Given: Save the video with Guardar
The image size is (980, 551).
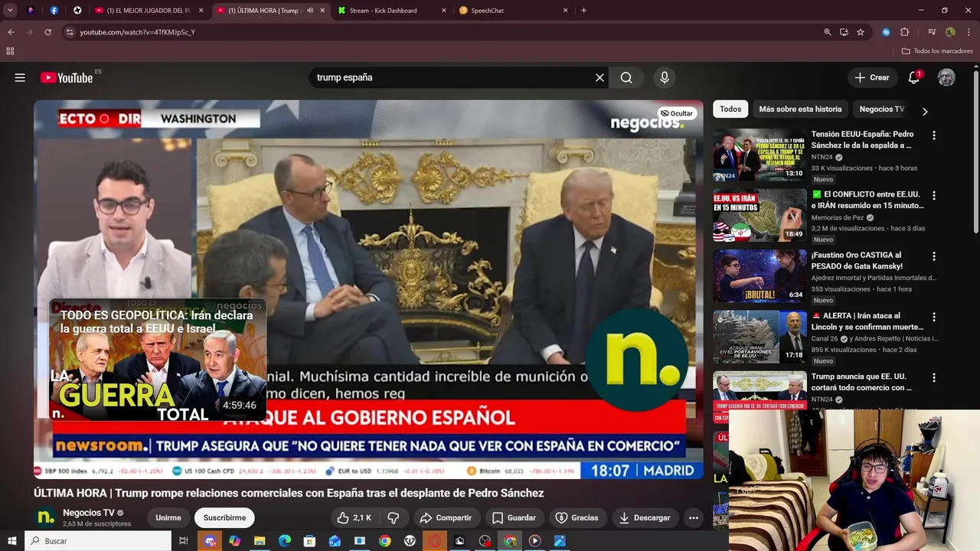Looking at the screenshot, I should pos(514,517).
